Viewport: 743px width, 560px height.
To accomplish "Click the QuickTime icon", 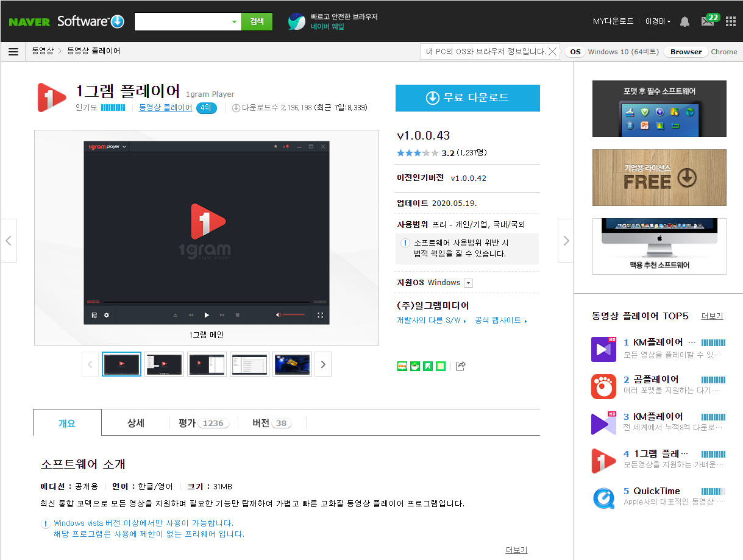I will point(603,498).
